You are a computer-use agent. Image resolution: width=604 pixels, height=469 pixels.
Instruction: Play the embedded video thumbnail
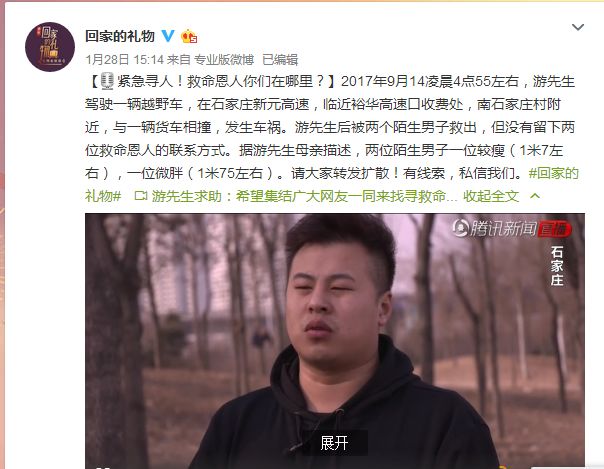(335, 341)
